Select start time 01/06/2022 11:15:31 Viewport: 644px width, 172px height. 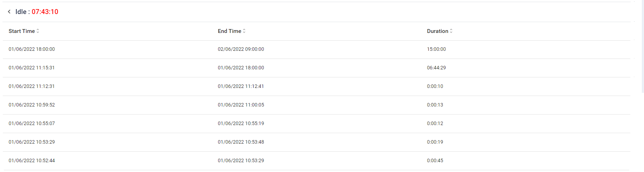coord(32,68)
